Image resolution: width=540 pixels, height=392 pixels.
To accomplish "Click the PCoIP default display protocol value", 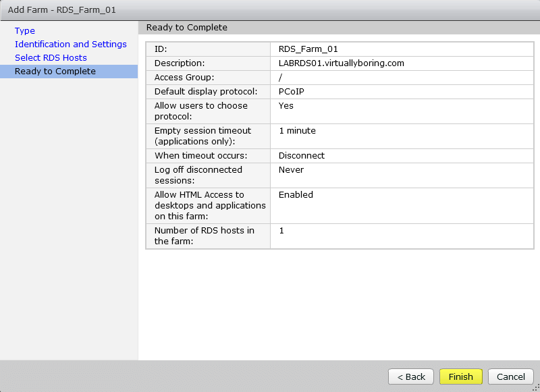I will tap(290, 91).
